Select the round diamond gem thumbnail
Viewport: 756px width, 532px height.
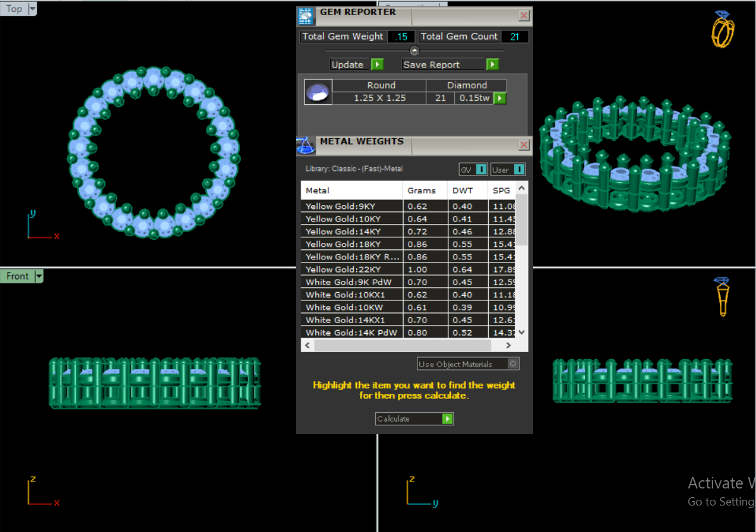click(x=318, y=92)
